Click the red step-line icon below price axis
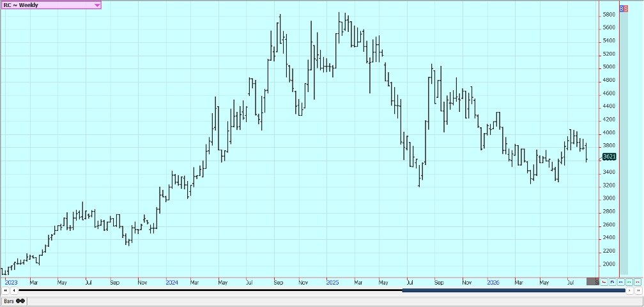 pos(604,282)
